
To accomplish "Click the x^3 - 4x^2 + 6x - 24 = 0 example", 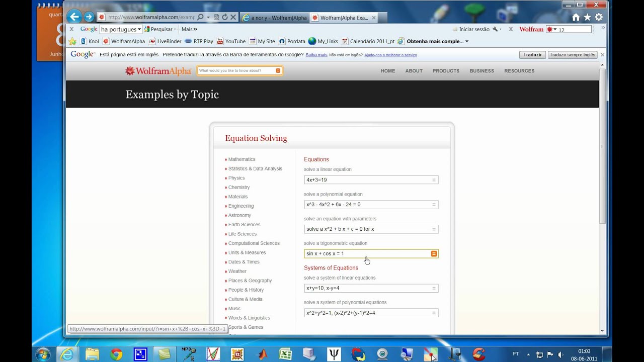I will [x=371, y=205].
